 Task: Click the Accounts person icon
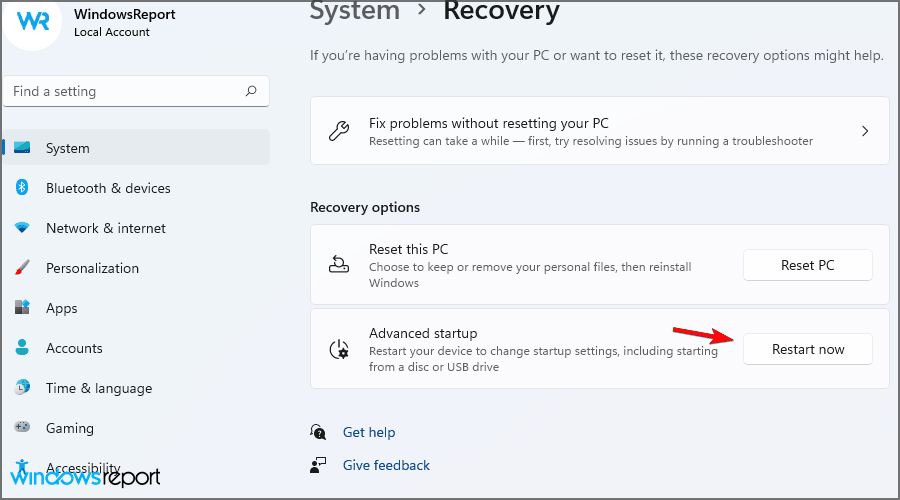click(22, 347)
